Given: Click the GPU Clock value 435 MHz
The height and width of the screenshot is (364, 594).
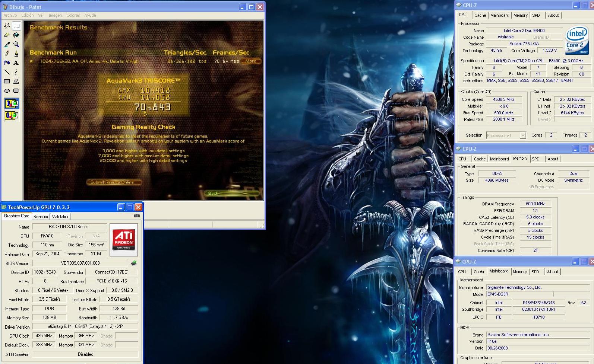Looking at the screenshot, I should coord(44,336).
